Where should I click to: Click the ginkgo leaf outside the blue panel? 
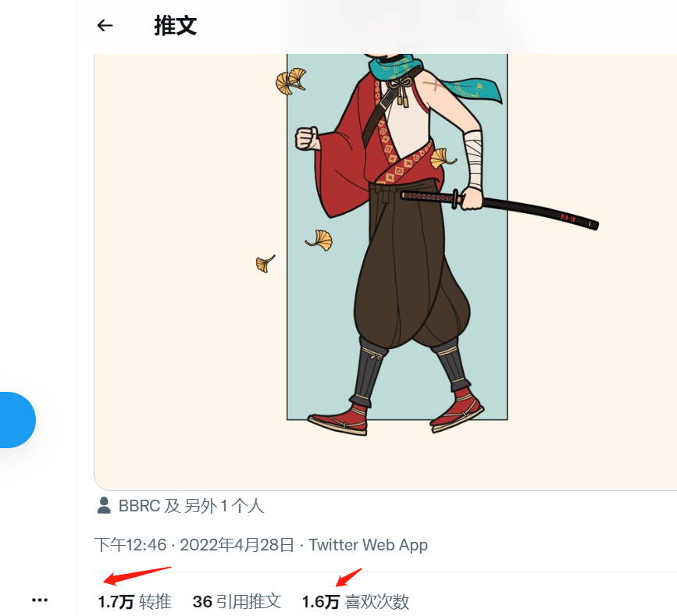pos(265,263)
